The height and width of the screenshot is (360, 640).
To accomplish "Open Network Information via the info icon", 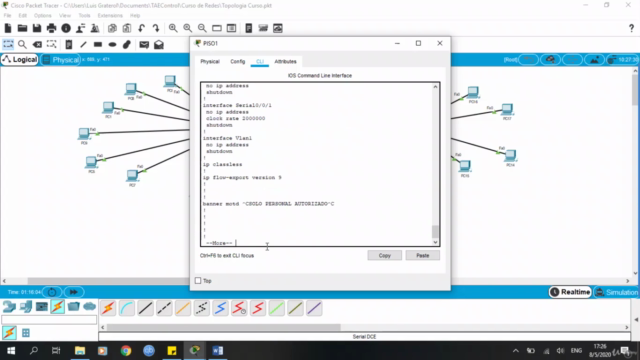I will click(x=66, y=28).
